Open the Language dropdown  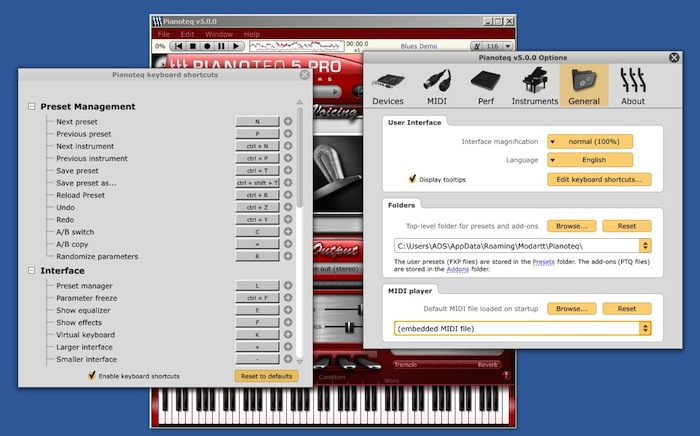590,160
